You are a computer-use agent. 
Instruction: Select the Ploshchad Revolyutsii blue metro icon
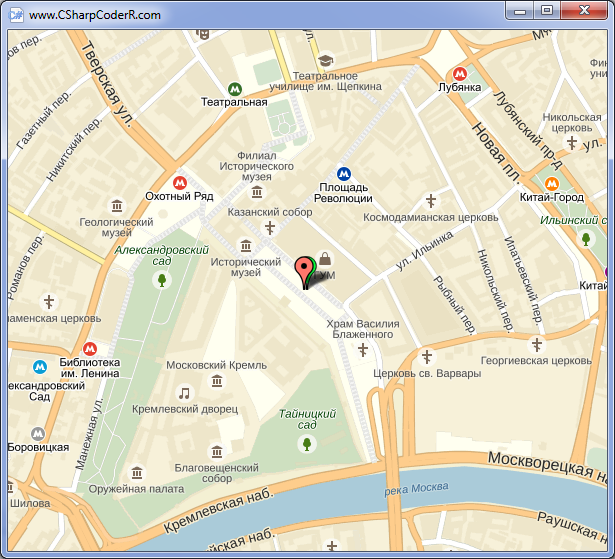click(x=344, y=174)
